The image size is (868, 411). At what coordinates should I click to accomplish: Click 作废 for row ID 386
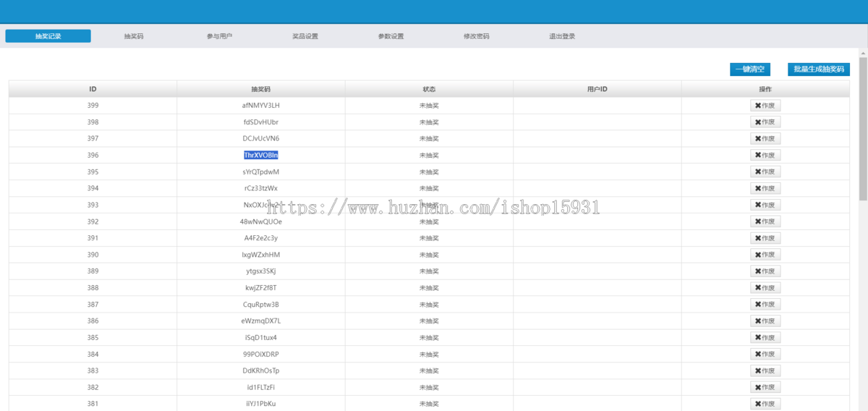tap(765, 321)
